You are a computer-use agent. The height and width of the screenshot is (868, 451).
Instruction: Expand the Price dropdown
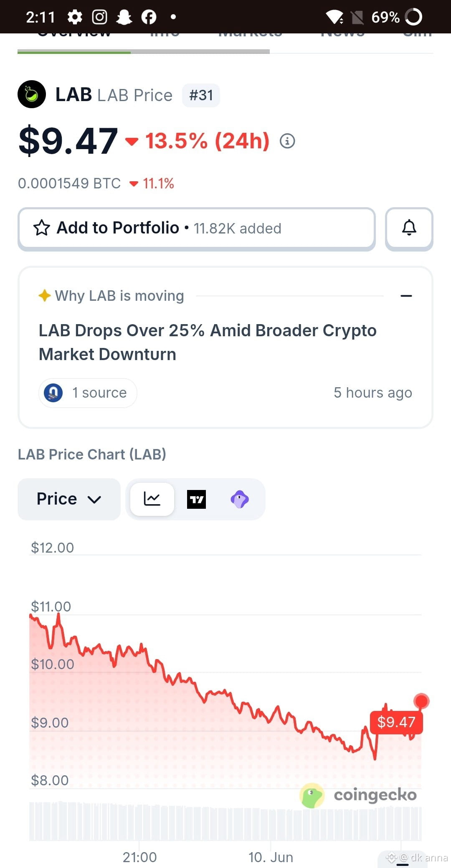tap(69, 499)
